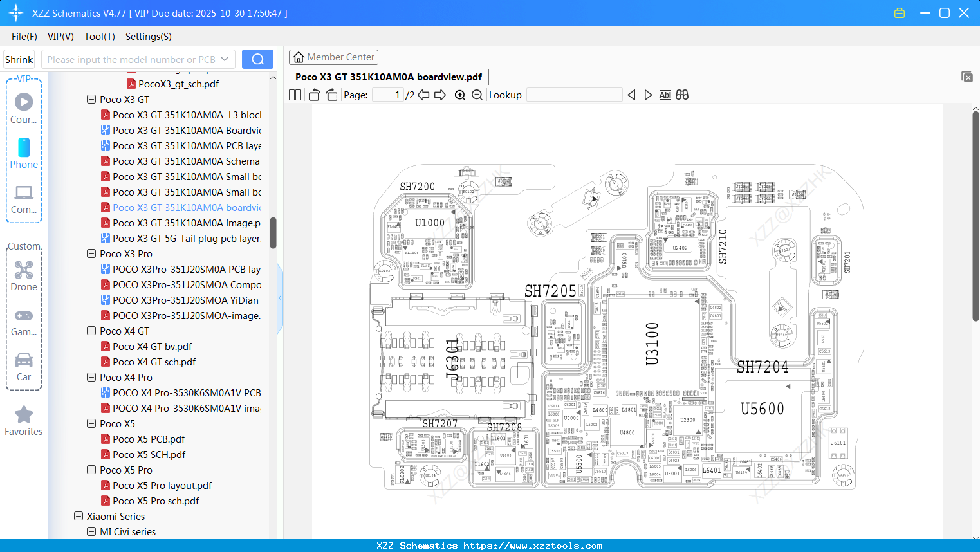Open the yellow toolbox icon in title bar
The image size is (980, 552).
coord(900,13)
